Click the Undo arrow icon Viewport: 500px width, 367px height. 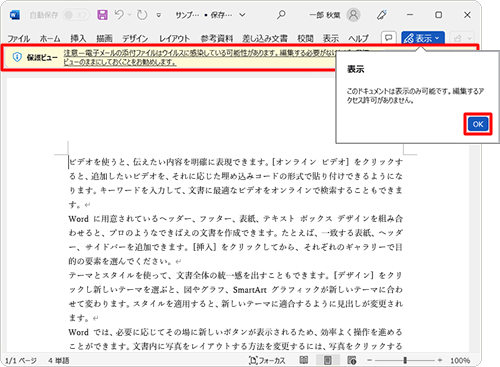119,14
